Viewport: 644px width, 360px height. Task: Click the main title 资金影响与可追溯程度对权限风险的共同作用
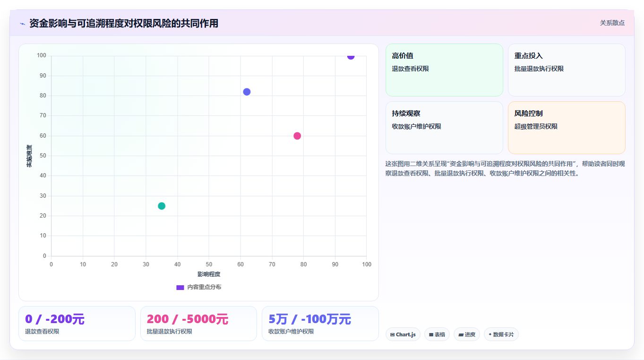tap(124, 23)
